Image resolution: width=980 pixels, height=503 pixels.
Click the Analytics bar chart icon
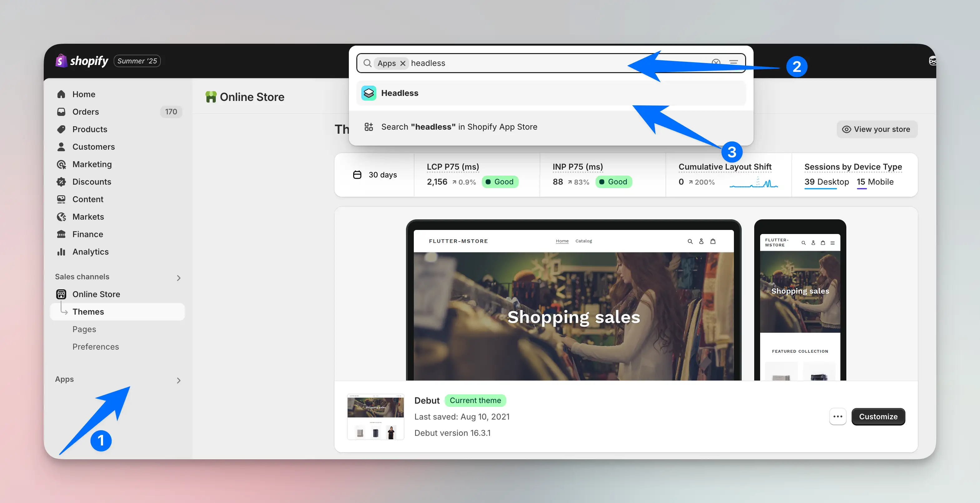pyautogui.click(x=61, y=251)
